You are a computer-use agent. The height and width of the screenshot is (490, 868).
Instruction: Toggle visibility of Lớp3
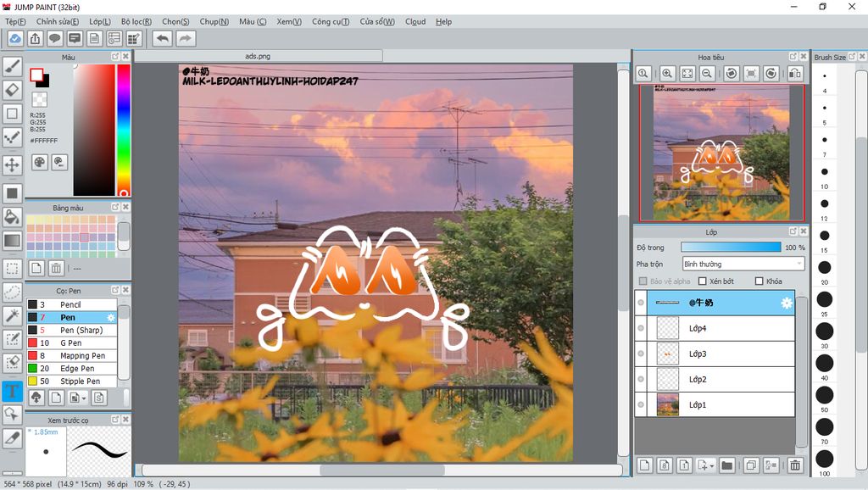[641, 354]
